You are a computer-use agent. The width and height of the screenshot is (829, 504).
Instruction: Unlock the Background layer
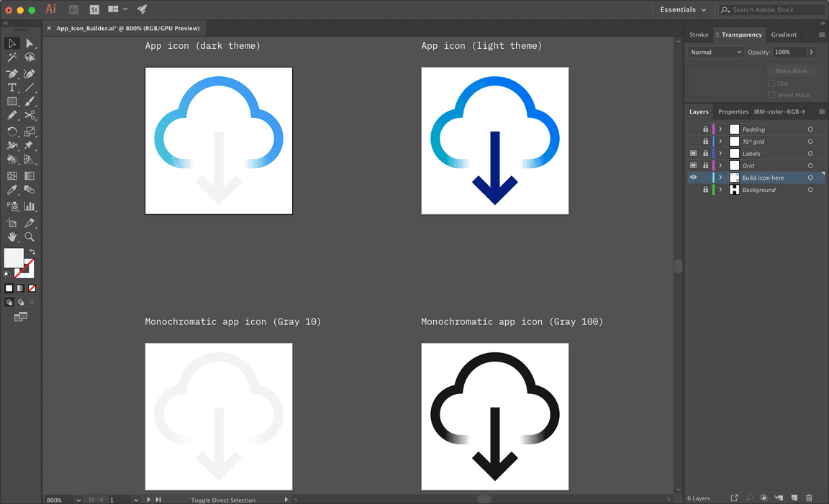[706, 190]
